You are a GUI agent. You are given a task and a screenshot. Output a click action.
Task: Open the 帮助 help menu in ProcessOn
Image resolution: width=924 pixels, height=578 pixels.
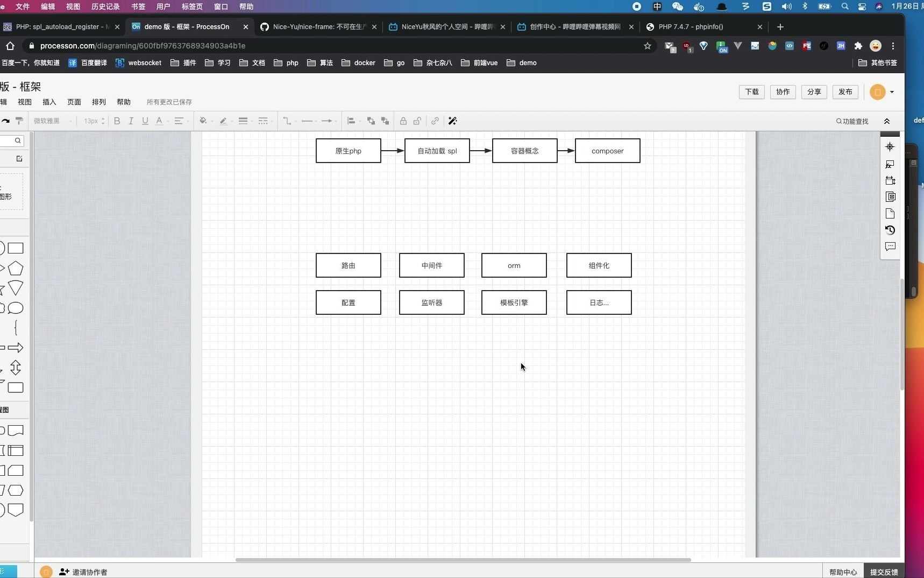coord(124,102)
